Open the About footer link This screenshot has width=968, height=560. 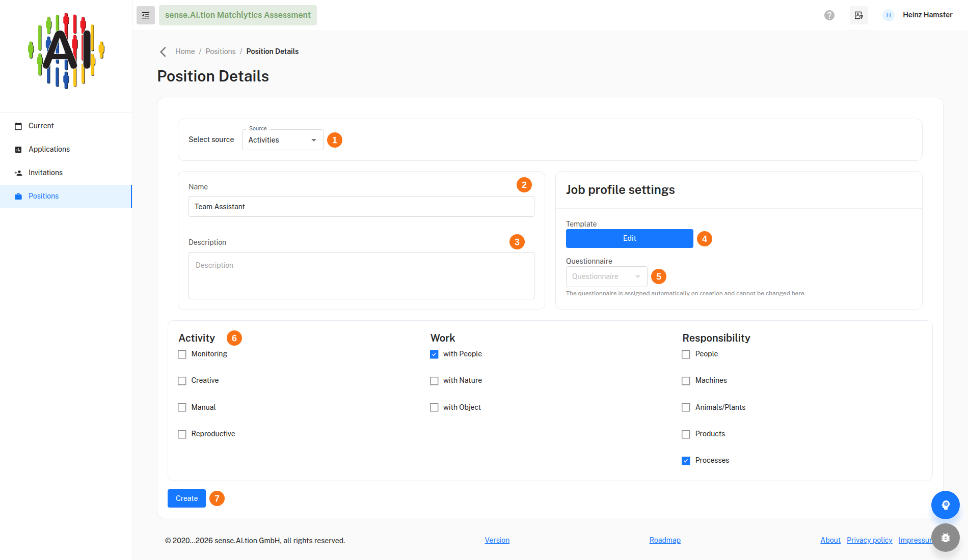[830, 540]
